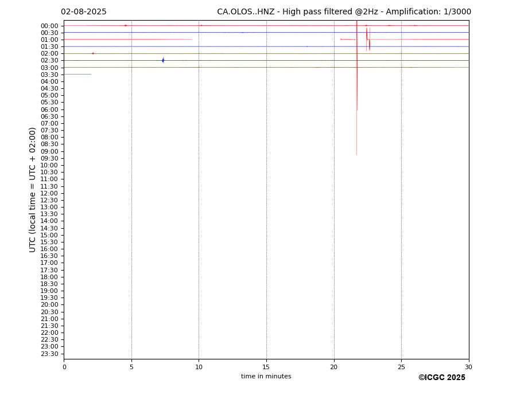
Task: Select the 00:30 time row label
Action: pyautogui.click(x=49, y=33)
